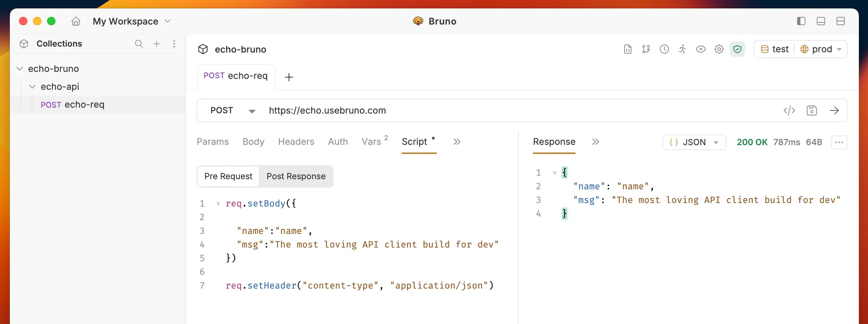Screen dimensions: 868x324
Task: Toggle the eye icon in collection toolbar
Action: click(701, 49)
